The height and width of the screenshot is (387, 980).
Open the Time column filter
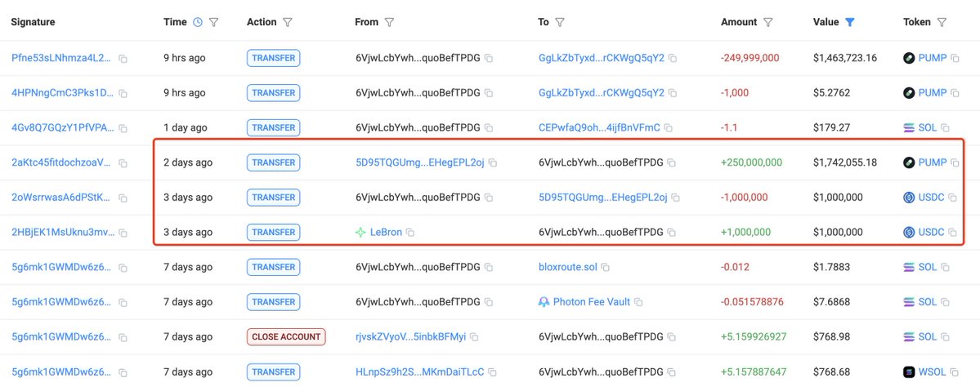(x=214, y=23)
